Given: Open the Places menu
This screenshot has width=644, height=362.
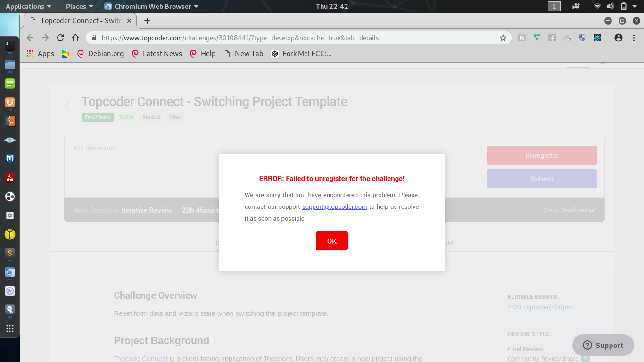Looking at the screenshot, I should point(79,6).
